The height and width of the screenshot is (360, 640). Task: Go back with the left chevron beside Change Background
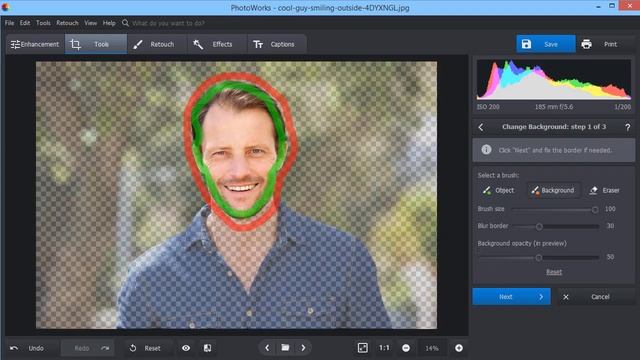click(481, 127)
